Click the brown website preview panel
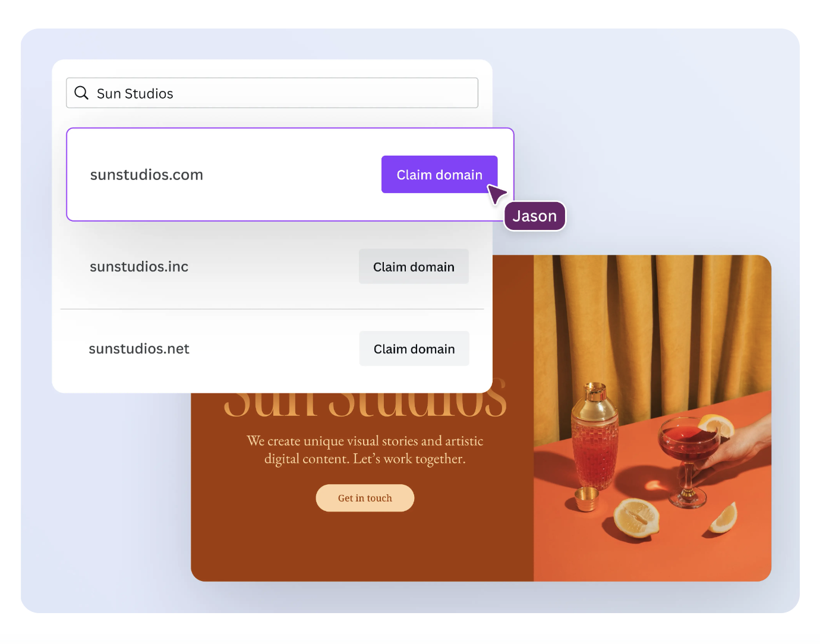 (x=362, y=487)
